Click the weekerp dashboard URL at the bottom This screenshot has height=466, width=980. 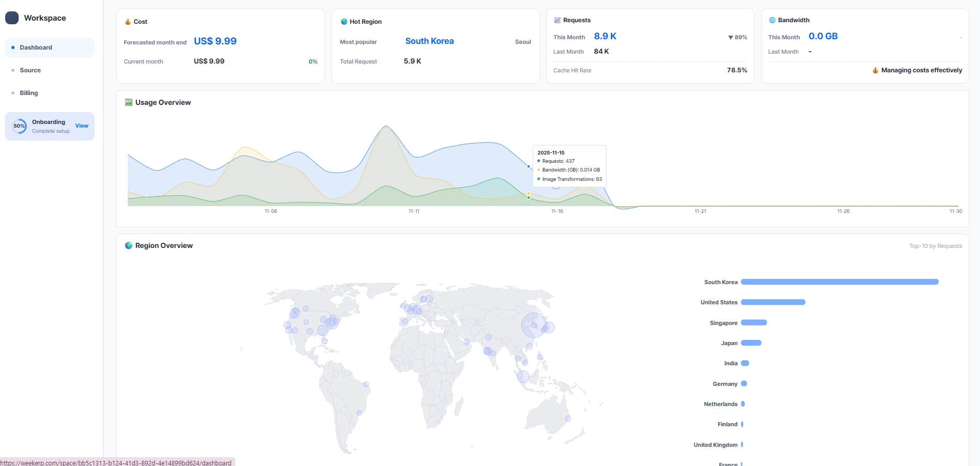(116, 463)
